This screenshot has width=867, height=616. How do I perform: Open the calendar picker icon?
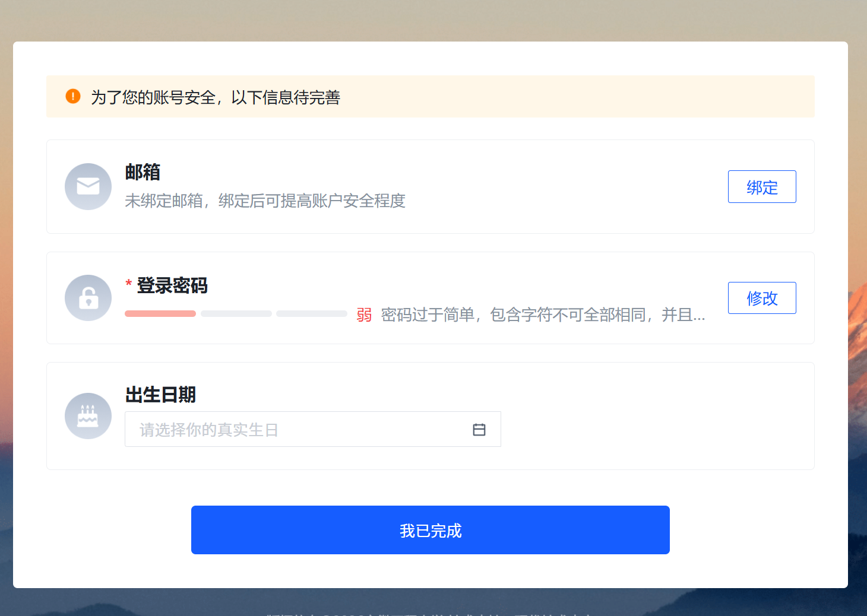(x=479, y=430)
